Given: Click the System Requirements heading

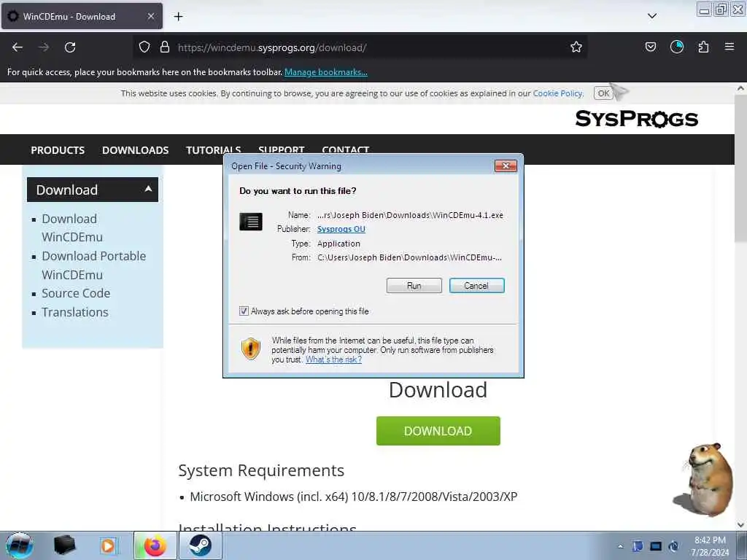Looking at the screenshot, I should tap(261, 470).
